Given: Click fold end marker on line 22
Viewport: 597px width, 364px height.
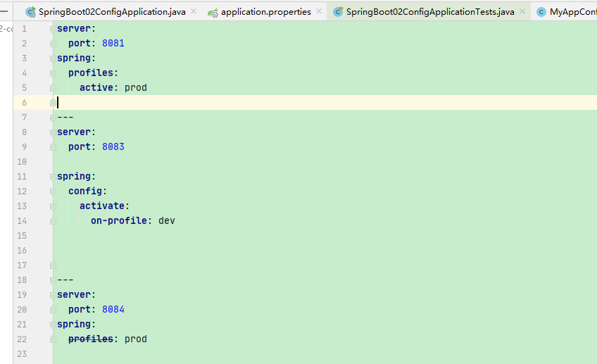Looking at the screenshot, I should point(53,339).
